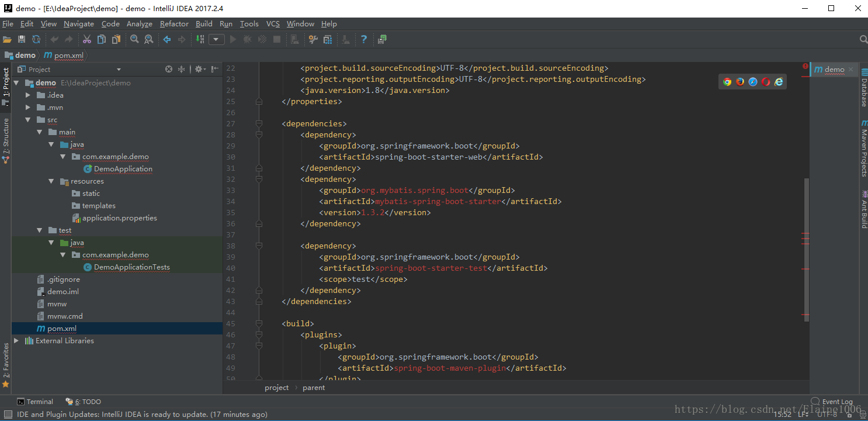Viewport: 868px width, 421px height.
Task: Click the Save All toolbar icon
Action: pos(22,39)
